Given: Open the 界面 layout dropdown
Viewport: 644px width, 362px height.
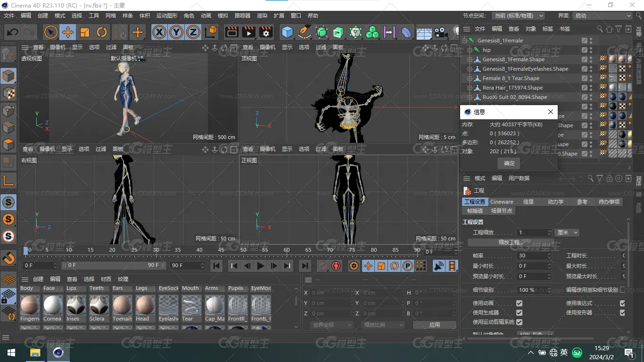Looking at the screenshot, I should [x=602, y=16].
